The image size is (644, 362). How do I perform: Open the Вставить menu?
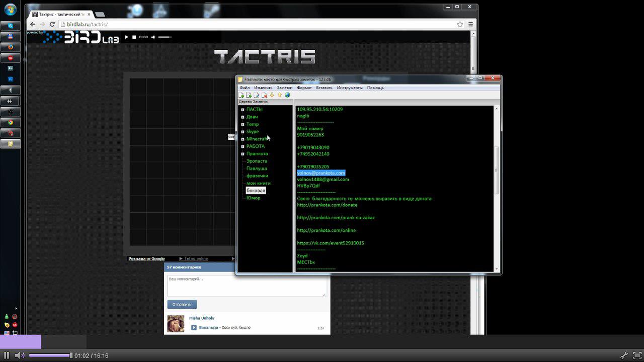pyautogui.click(x=324, y=88)
